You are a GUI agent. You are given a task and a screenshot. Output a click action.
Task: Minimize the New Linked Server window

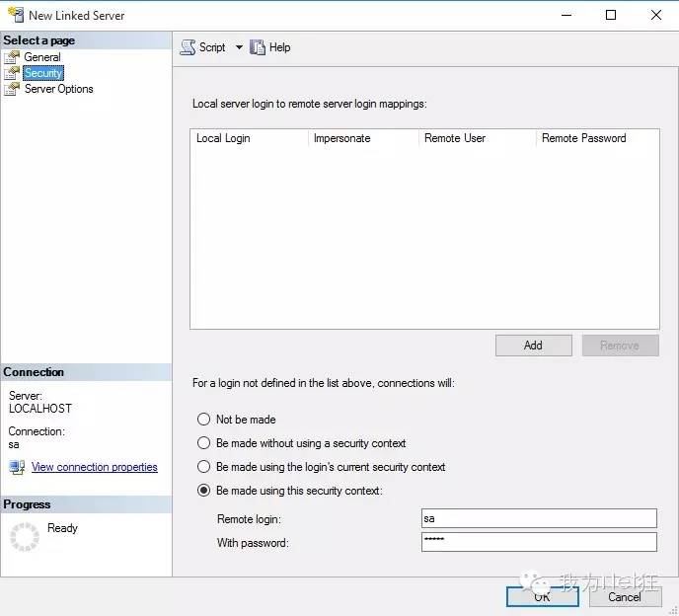(566, 15)
